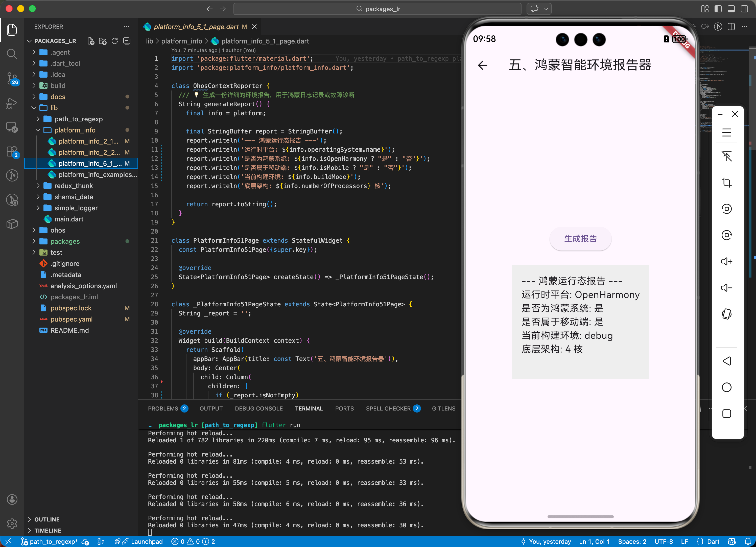Switch to the DEBUG CONSOLE tab
This screenshot has width=756, height=547.
pyautogui.click(x=259, y=408)
